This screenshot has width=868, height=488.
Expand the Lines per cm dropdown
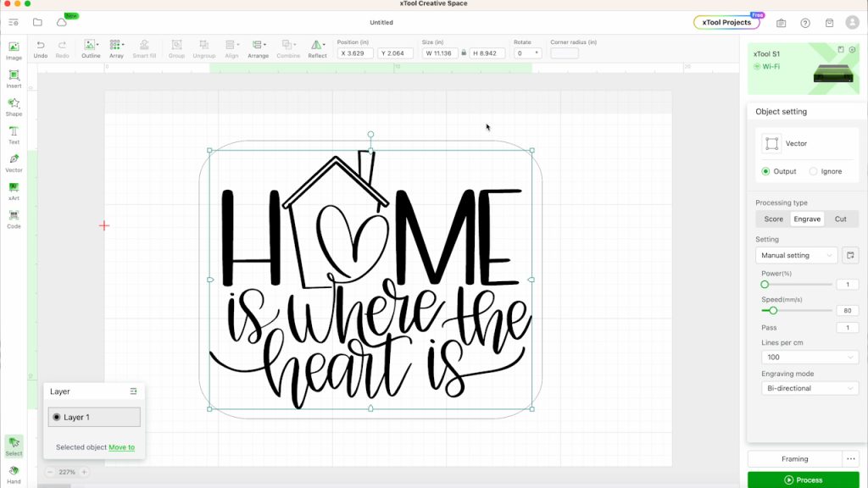(810, 358)
